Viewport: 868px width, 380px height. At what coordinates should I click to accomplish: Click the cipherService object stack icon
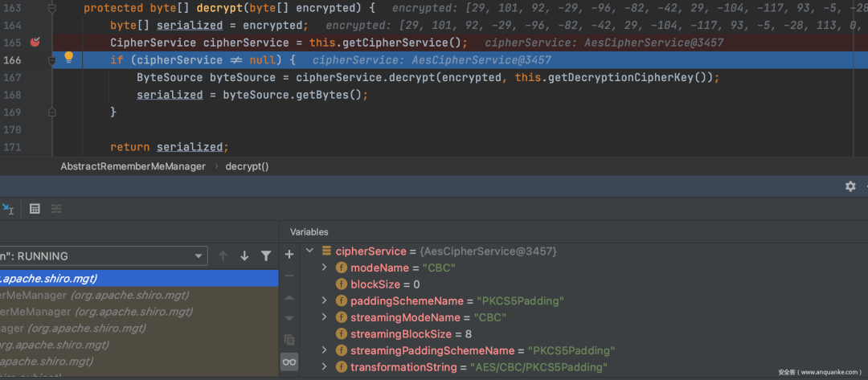(x=326, y=251)
